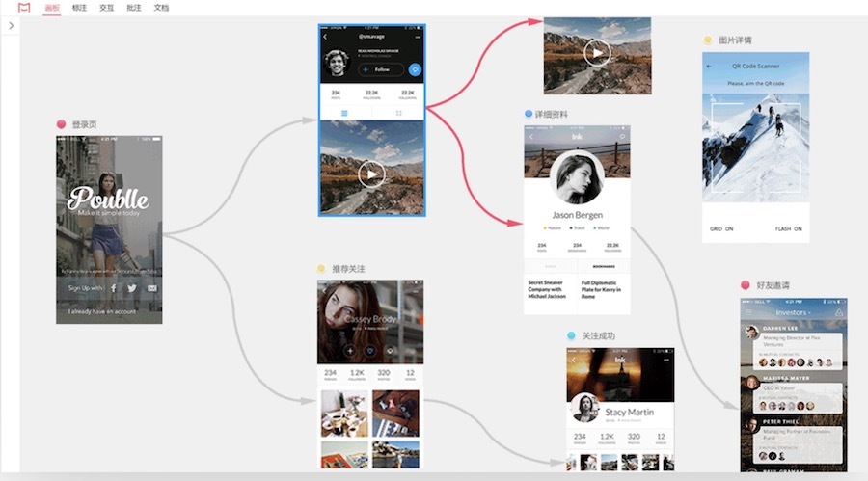Viewport: 868px width, 481px height.
Task: Go to the 批注 tab
Action: click(x=133, y=8)
